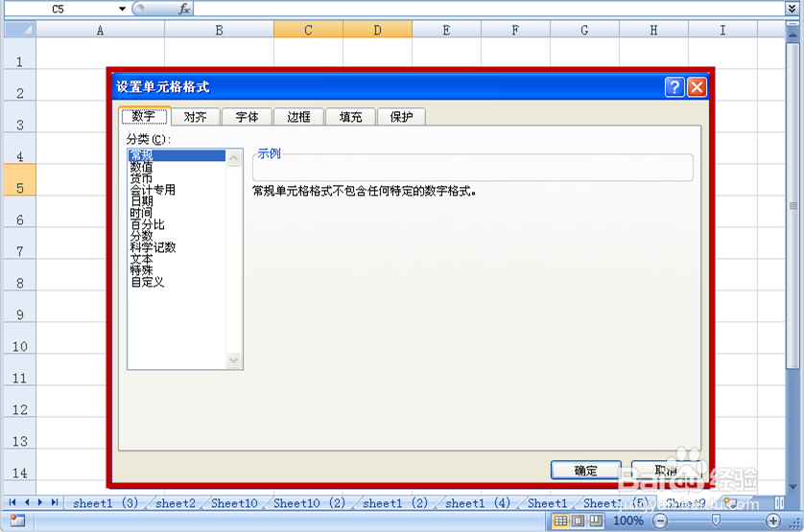Screen dimensions: 804x532
Task: Click category list scroll up arrow
Action: 234,157
